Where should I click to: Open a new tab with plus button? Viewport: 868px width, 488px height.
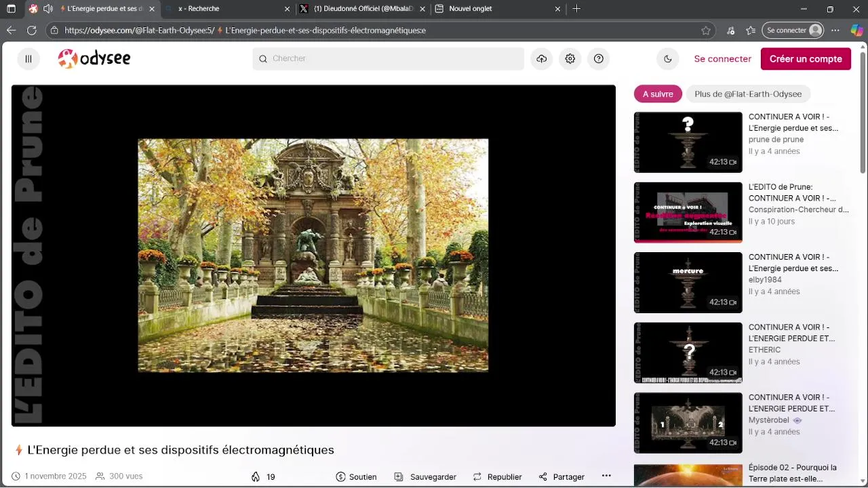tap(576, 9)
